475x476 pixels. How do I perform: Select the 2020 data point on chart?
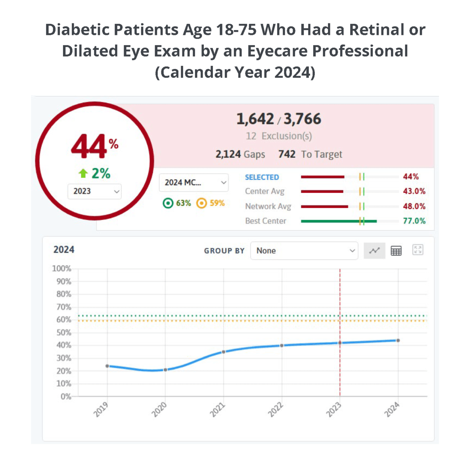[x=165, y=370]
